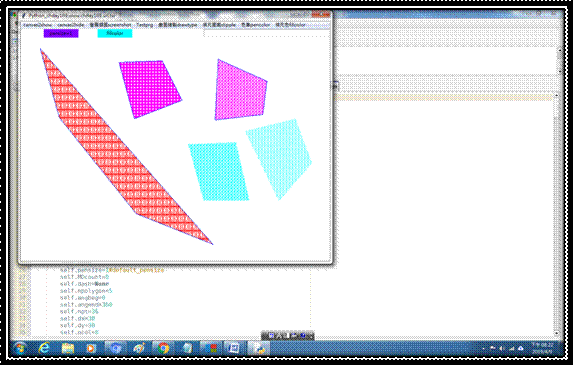Click the purple pensize=1 button
Viewport: 573px width, 365px height.
(x=61, y=33)
